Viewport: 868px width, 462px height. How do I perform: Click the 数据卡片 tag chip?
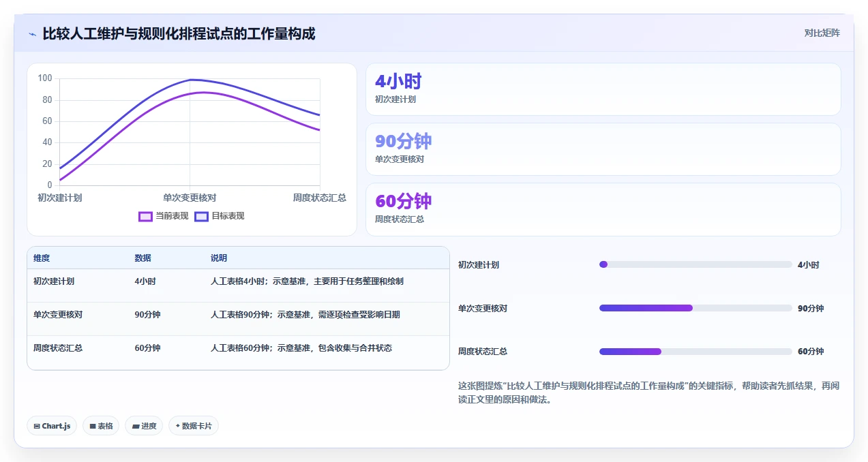(x=194, y=426)
